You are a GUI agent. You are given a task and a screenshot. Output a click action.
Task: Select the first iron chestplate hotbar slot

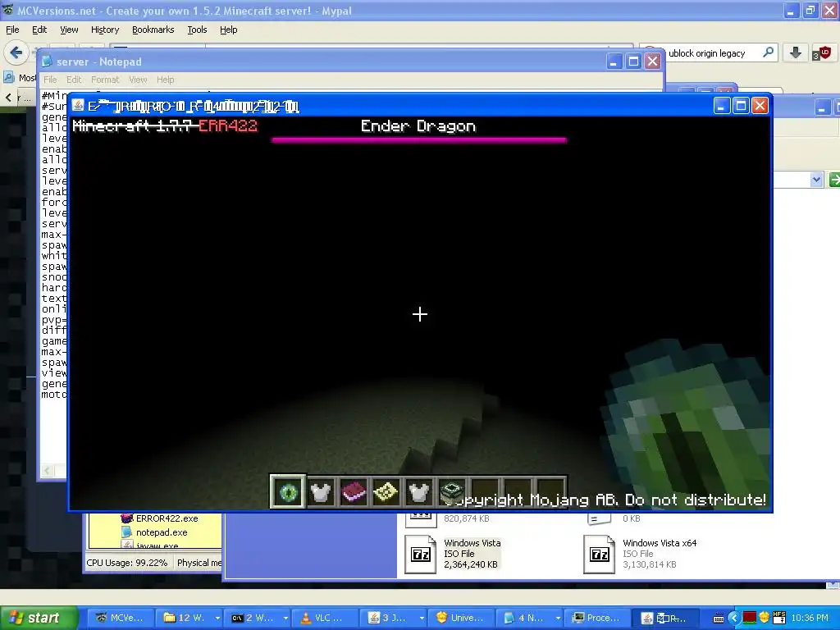(x=321, y=491)
